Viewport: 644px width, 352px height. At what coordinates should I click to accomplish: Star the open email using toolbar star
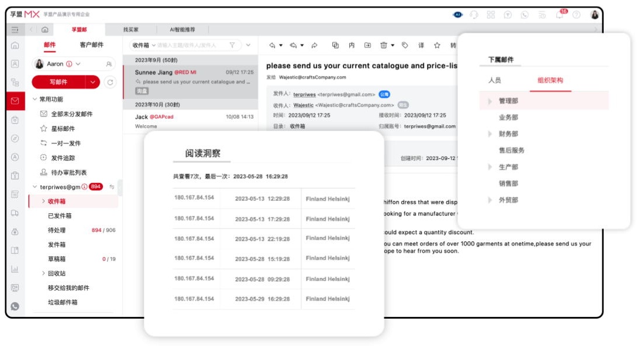point(436,45)
